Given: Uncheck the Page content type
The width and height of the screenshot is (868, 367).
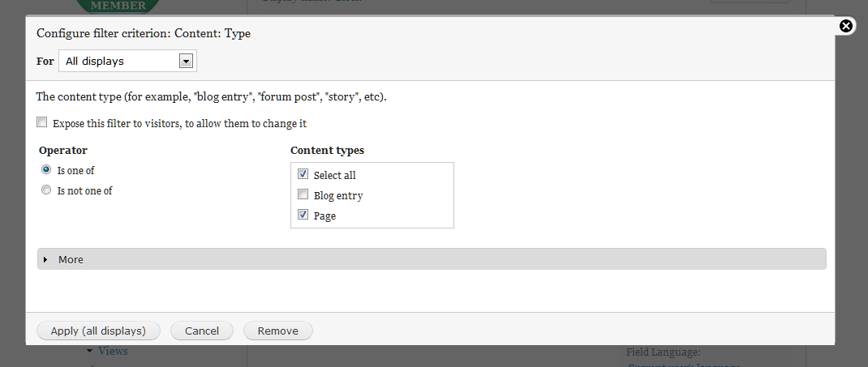Looking at the screenshot, I should pyautogui.click(x=303, y=215).
